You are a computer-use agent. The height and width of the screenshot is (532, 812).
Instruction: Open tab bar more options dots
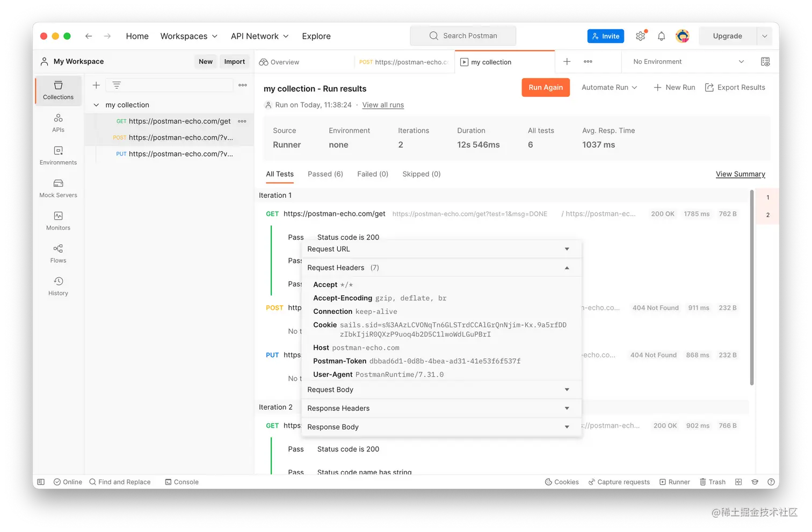[588, 62]
